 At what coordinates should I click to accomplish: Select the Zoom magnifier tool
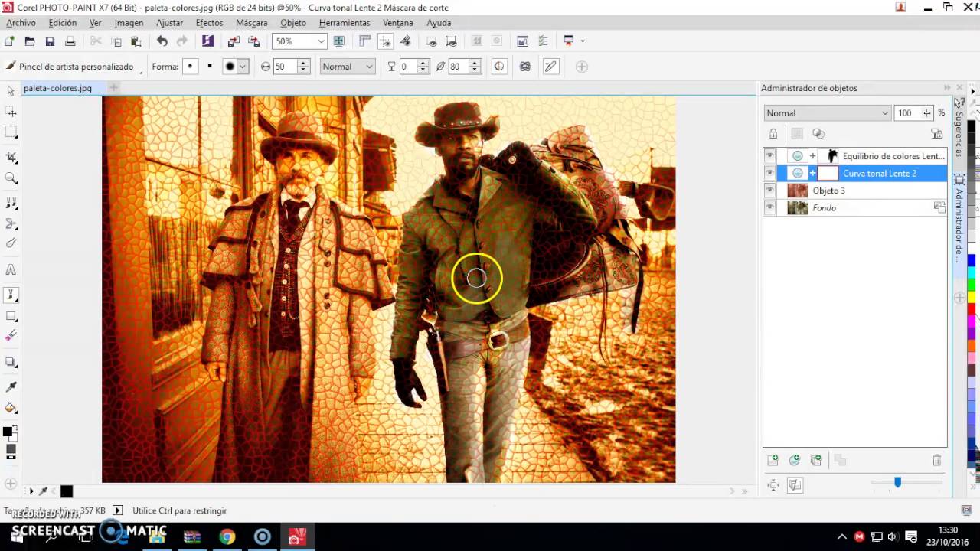11,178
